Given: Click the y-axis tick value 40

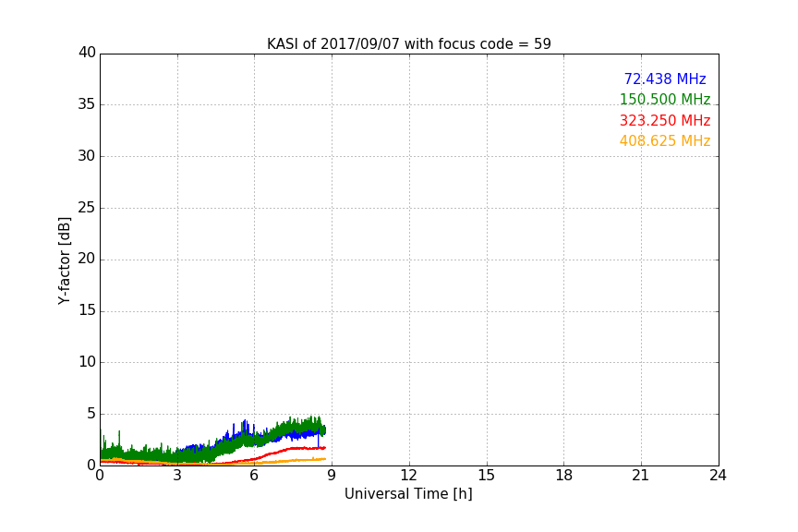Looking at the screenshot, I should (x=87, y=53).
